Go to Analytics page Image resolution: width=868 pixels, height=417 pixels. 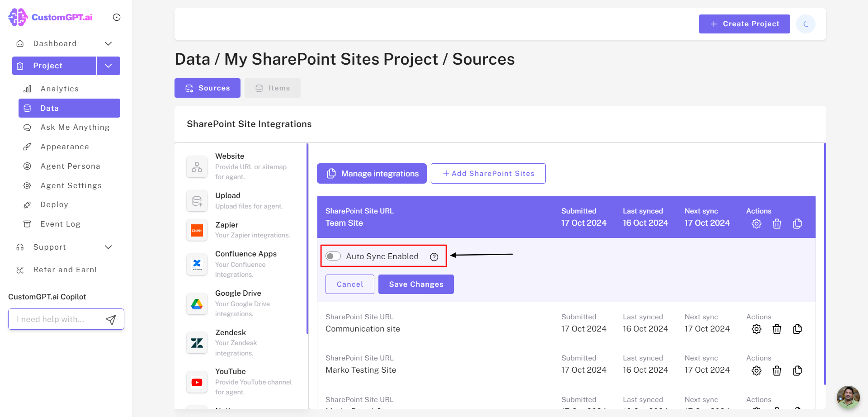(x=59, y=89)
